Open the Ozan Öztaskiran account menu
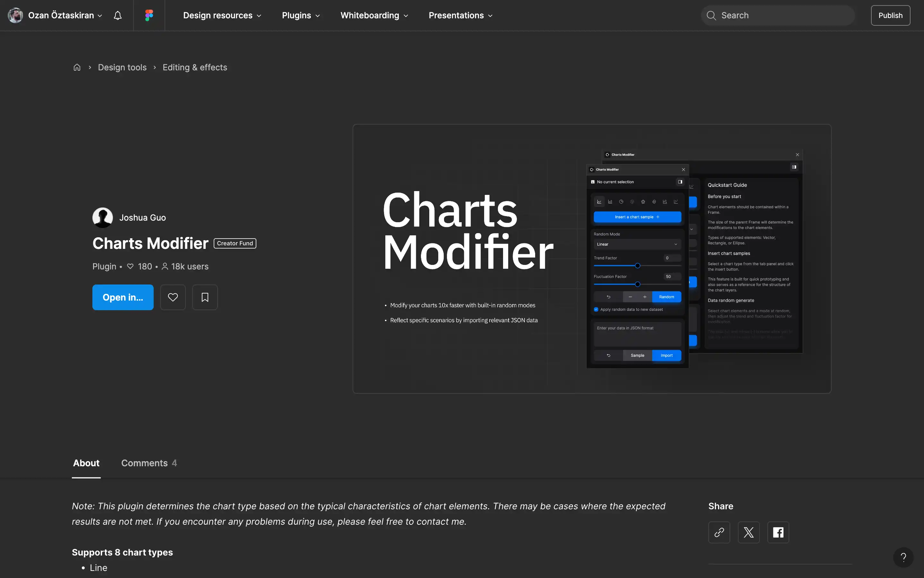Screen dimensions: 924x578 click(56, 15)
